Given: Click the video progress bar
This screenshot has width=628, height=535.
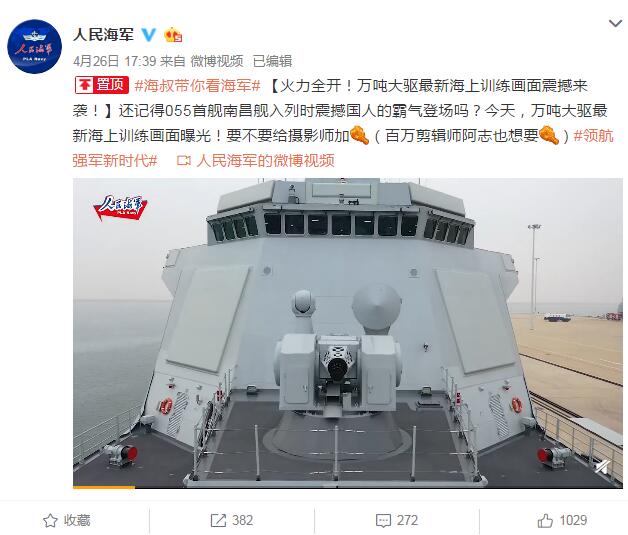Looking at the screenshot, I should pos(348,487).
